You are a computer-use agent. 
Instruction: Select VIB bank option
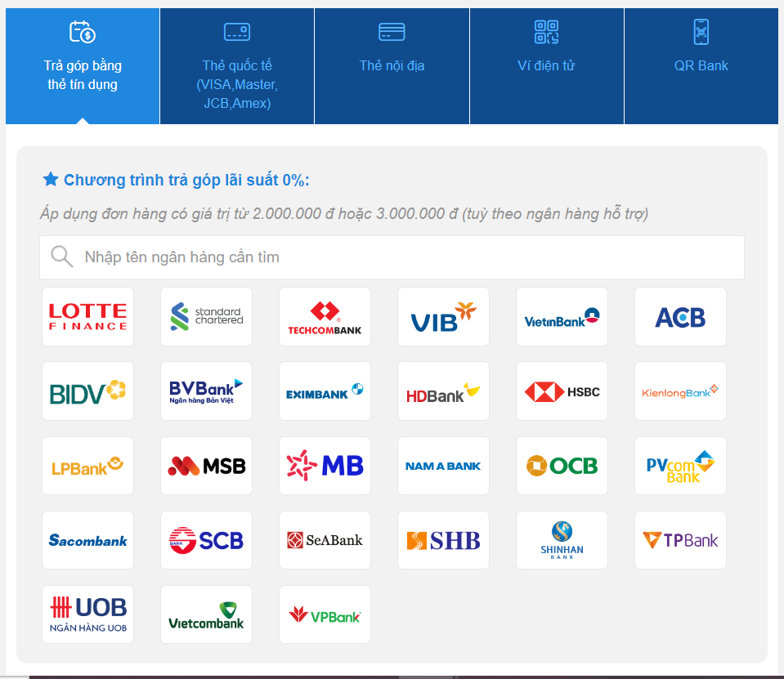pos(443,317)
